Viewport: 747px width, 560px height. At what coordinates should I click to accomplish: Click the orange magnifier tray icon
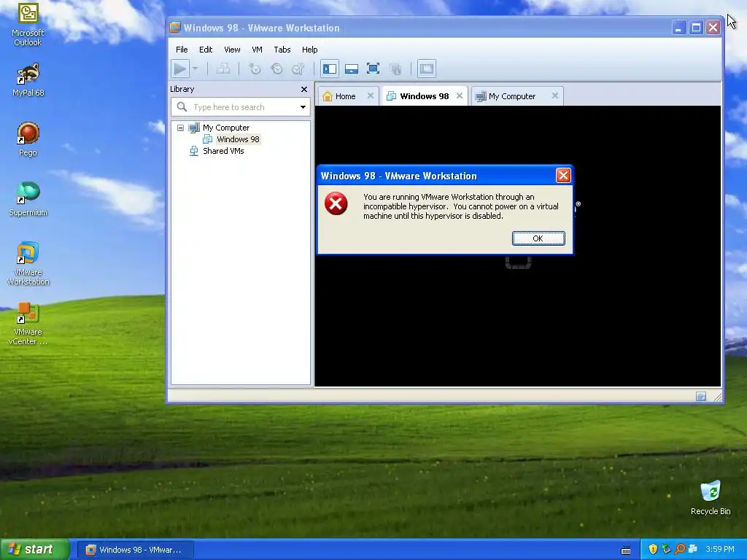pyautogui.click(x=680, y=549)
